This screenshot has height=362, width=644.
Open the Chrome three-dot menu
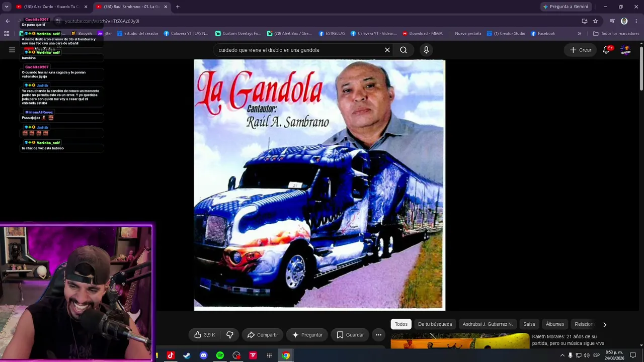coord(636,21)
